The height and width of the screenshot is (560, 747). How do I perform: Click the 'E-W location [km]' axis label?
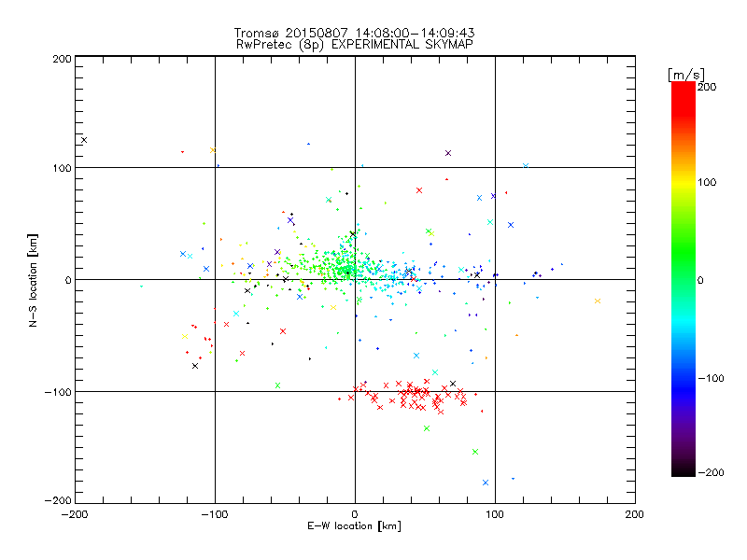point(354,526)
